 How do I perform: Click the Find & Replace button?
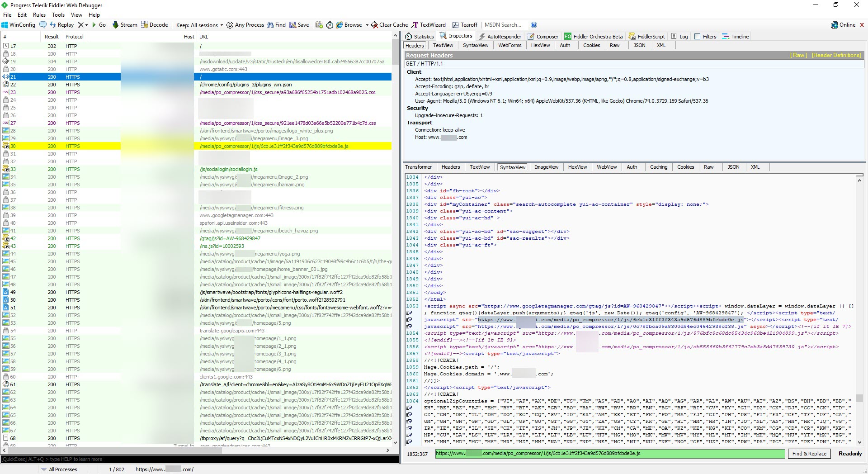click(x=809, y=454)
